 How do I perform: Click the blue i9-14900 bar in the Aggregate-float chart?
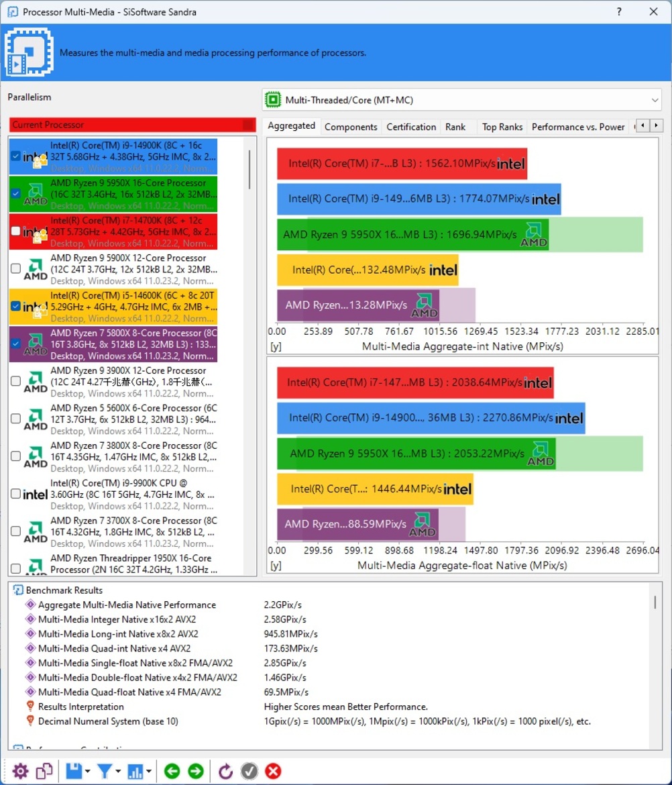(431, 418)
